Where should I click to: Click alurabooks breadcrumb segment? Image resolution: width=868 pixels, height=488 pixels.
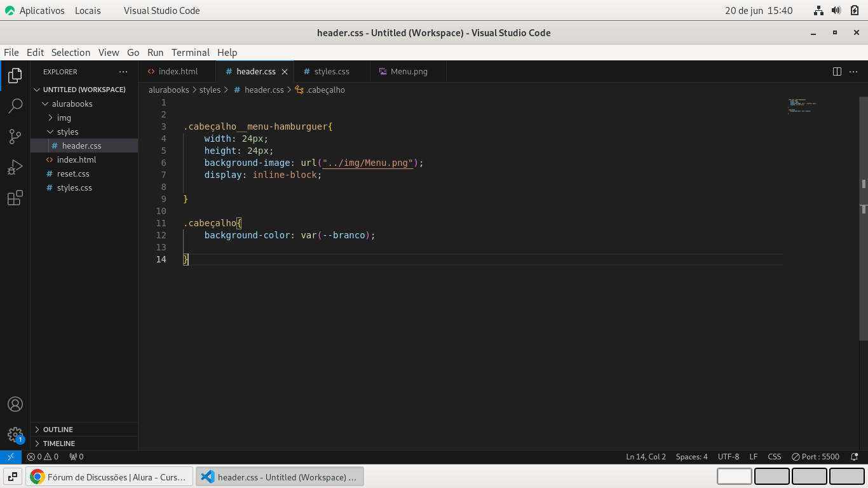(169, 90)
